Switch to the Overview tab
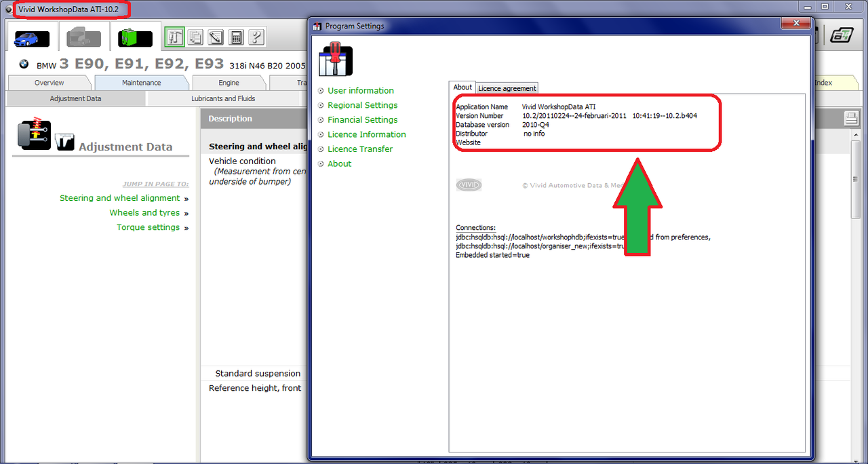The height and width of the screenshot is (464, 868). 49,83
